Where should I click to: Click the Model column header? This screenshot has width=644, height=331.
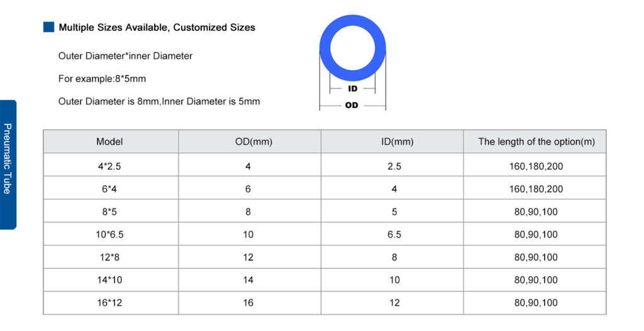click(x=109, y=142)
